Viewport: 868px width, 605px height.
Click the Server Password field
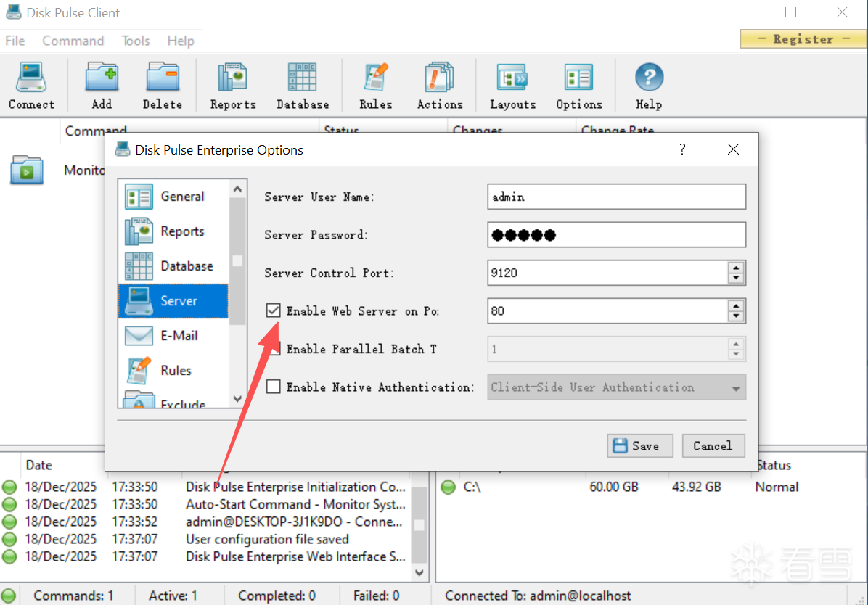coord(616,235)
